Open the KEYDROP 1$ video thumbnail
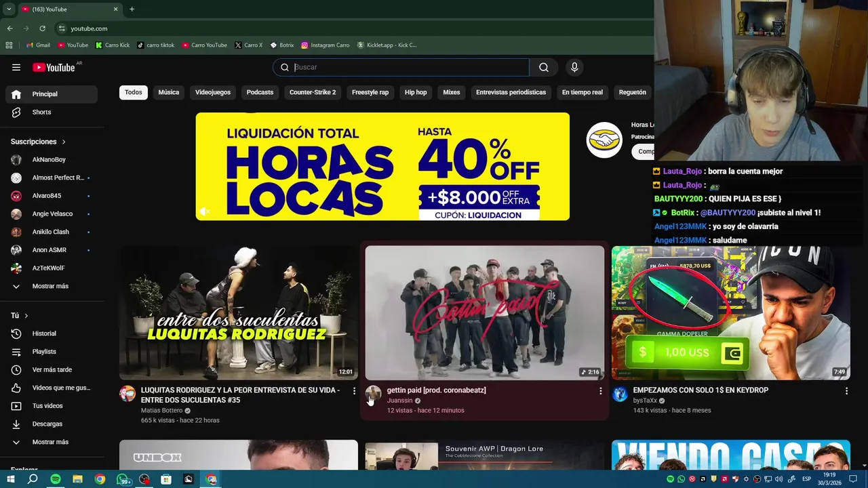Screen dimensions: 868x488 click(730, 312)
